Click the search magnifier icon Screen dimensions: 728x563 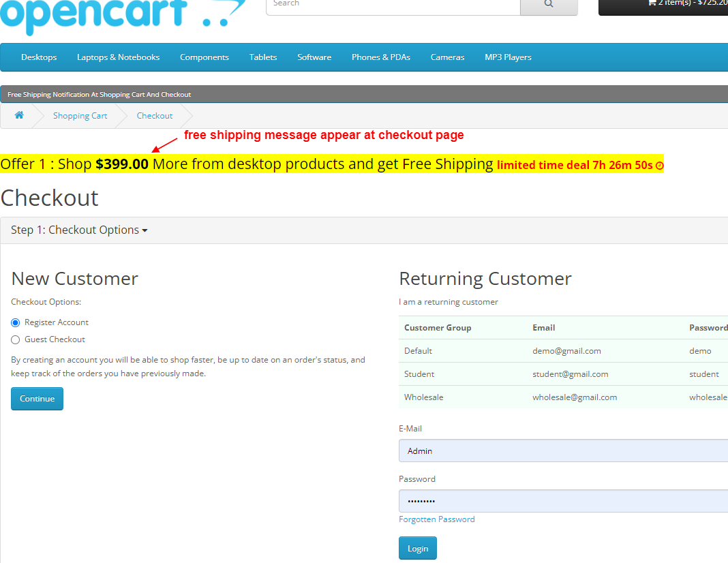coord(549,4)
